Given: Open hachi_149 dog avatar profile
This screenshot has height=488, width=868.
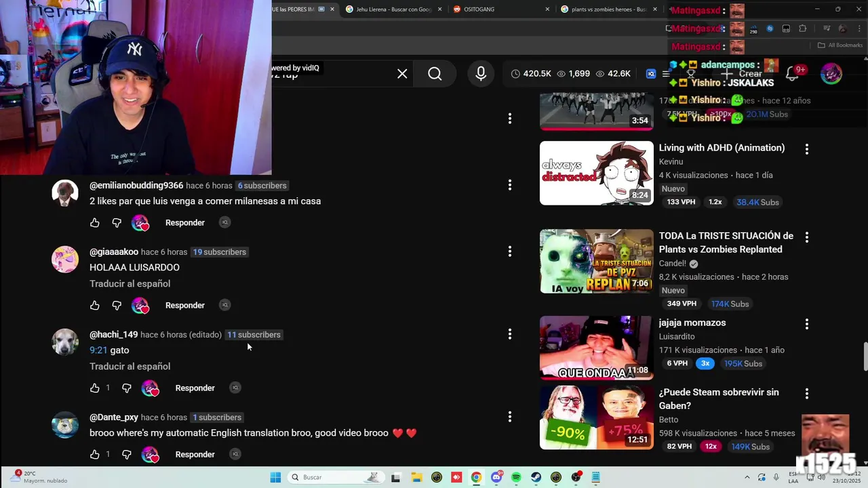Looking at the screenshot, I should tap(65, 342).
